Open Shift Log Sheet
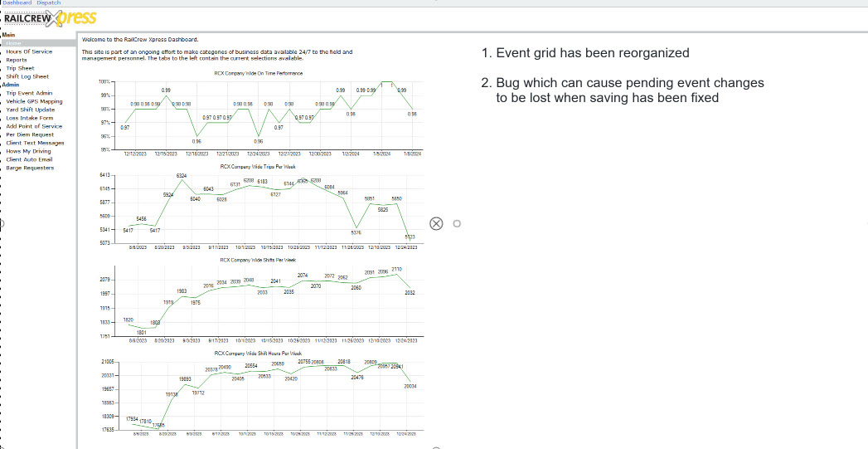The image size is (868, 449). click(x=27, y=76)
